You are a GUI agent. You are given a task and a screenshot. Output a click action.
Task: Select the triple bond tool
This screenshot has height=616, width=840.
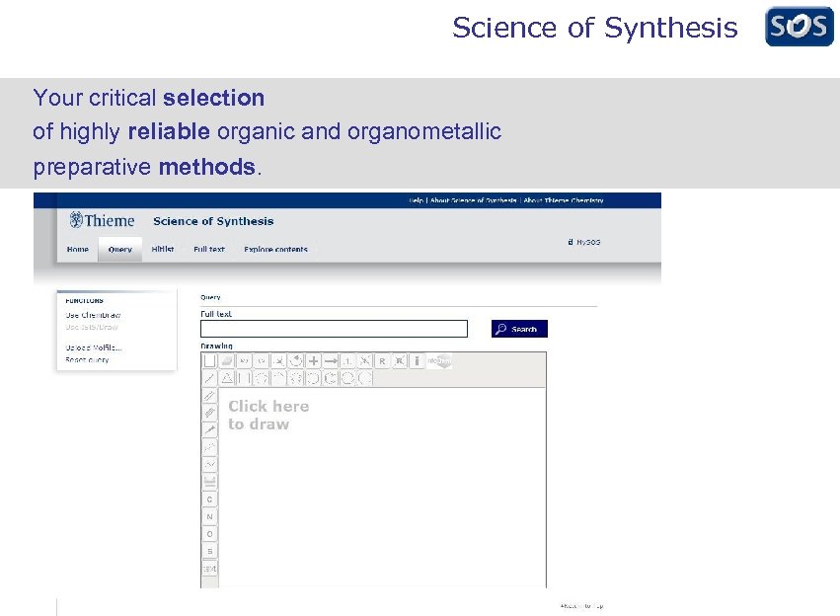point(209,413)
